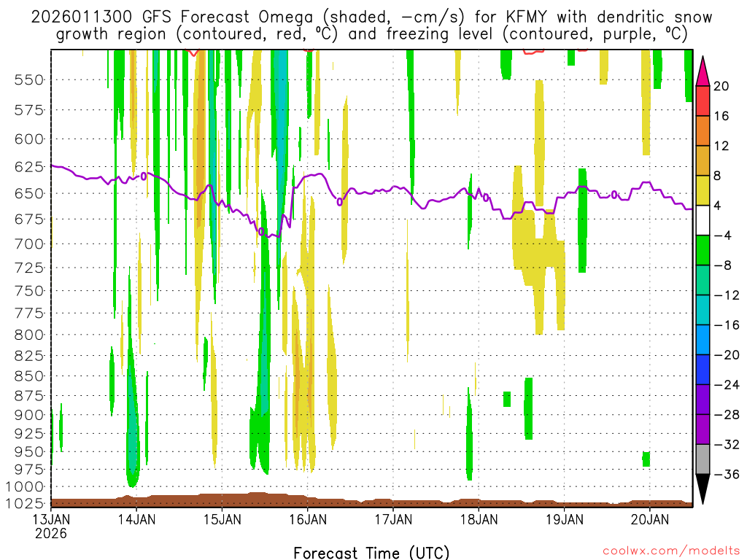
Task: Click the blue swatch between -20 and -24
Action: click(x=703, y=370)
